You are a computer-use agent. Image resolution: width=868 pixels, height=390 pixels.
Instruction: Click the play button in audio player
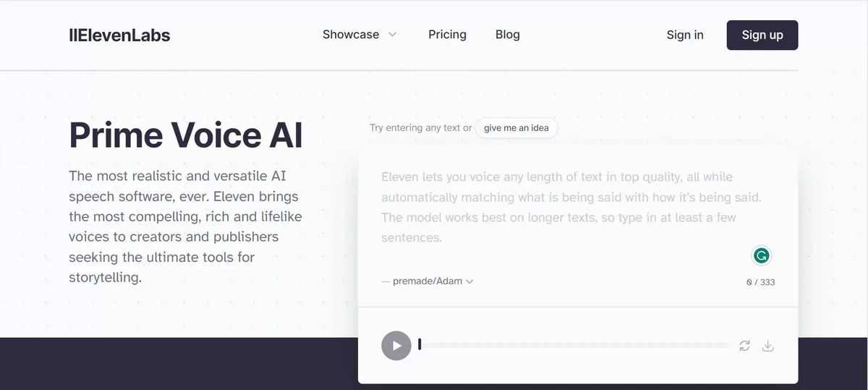396,345
